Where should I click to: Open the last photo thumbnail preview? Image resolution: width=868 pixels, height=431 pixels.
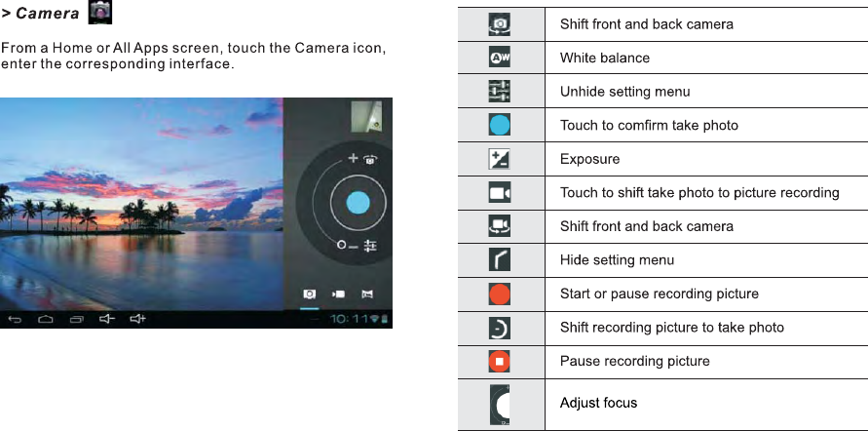366,115
